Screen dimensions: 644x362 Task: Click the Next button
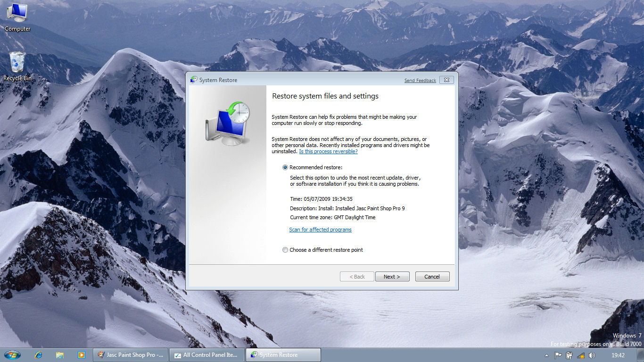click(392, 277)
